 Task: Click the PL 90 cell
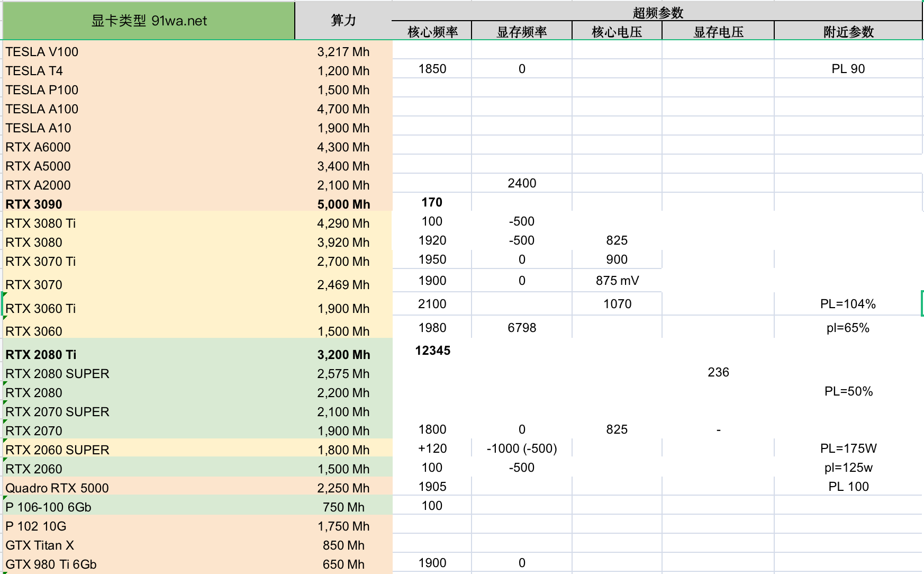[848, 69]
